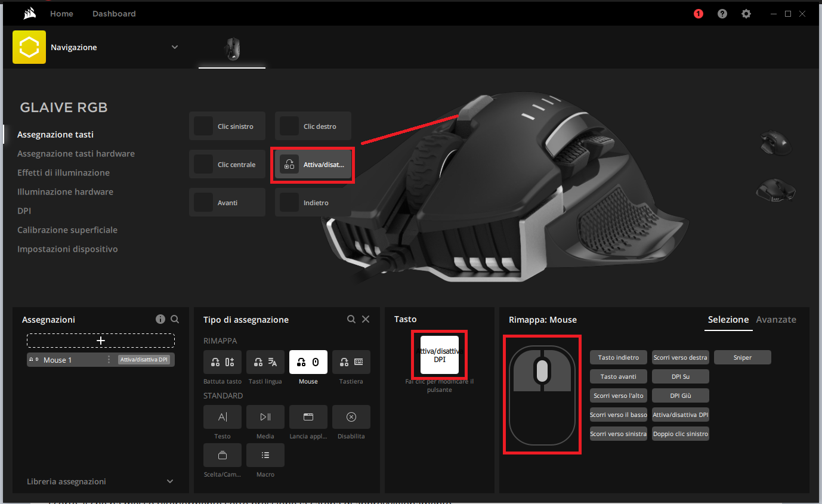The image size is (822, 504).
Task: Select the Clic destro key
Action: click(313, 126)
